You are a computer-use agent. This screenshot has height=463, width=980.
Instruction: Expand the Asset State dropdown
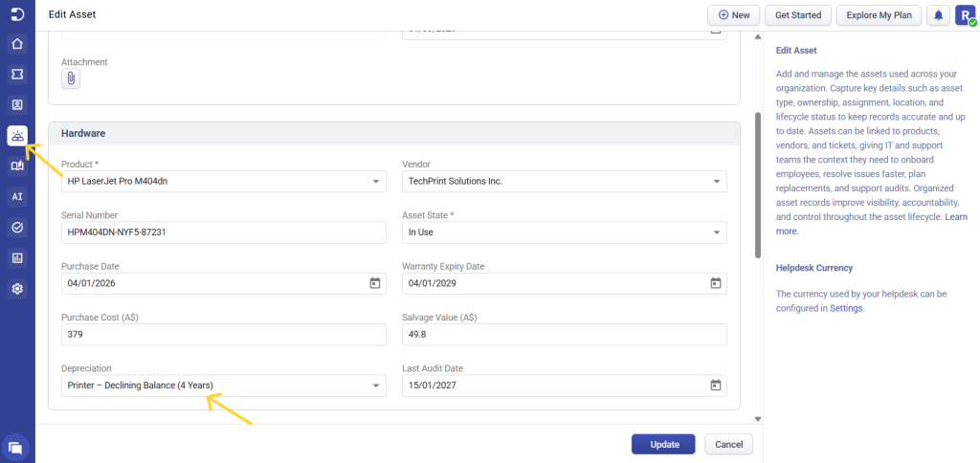[565, 231]
